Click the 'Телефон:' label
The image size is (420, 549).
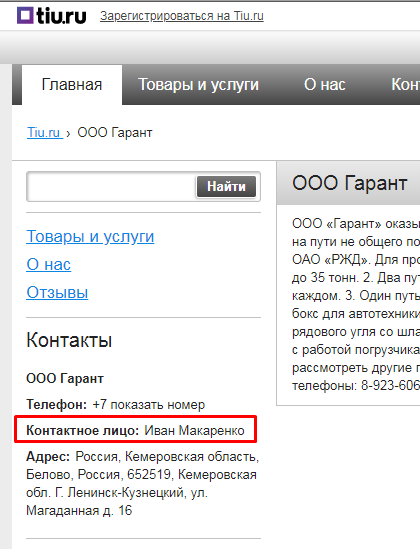coord(57,405)
